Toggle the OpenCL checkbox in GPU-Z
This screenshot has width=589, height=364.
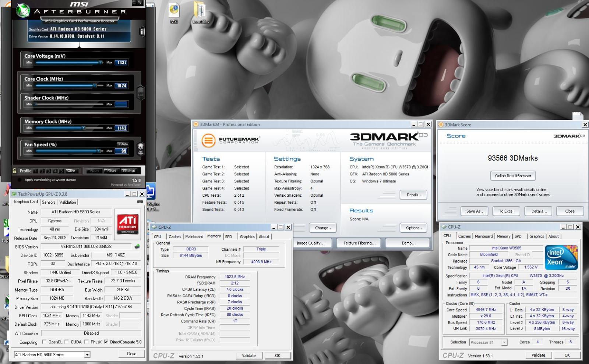[45, 342]
